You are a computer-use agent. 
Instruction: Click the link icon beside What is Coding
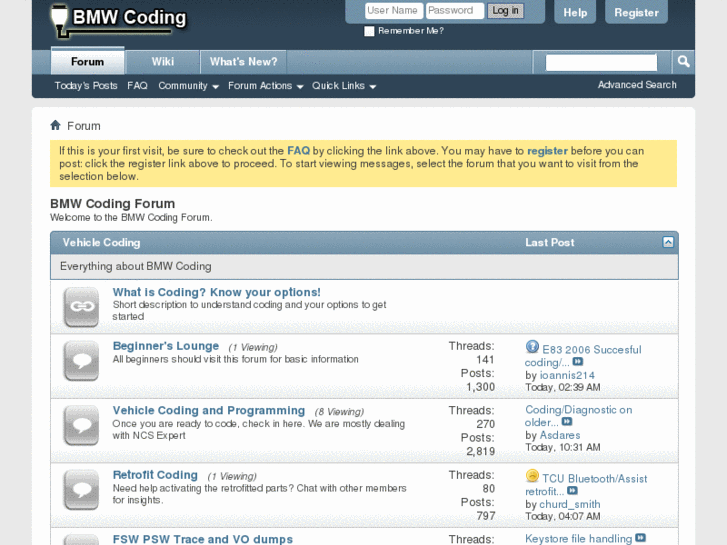coord(82,307)
